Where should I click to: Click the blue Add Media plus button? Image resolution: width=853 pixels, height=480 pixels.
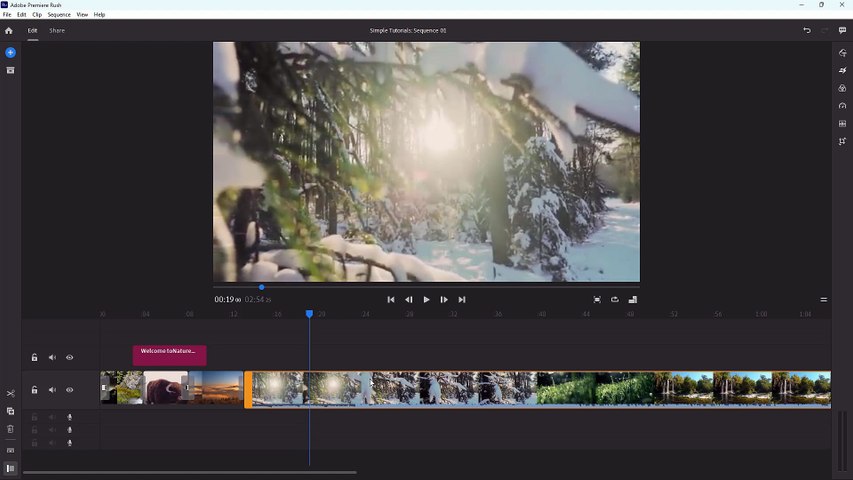tap(10, 52)
